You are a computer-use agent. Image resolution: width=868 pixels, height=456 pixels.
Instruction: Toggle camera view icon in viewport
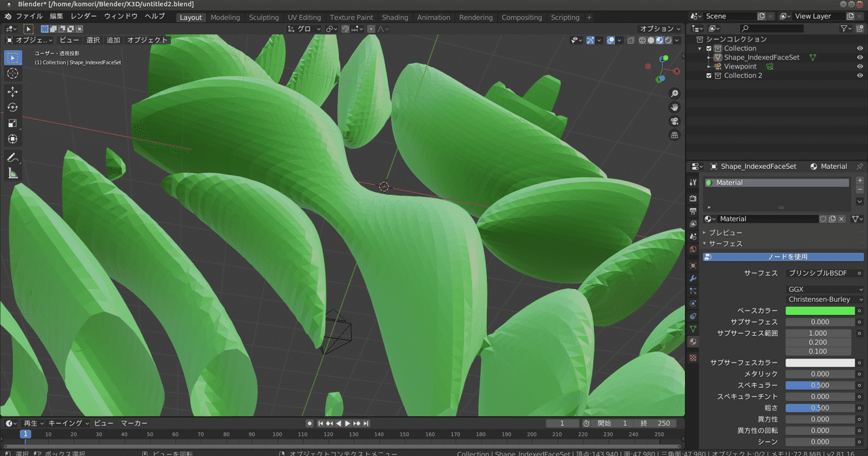675,121
